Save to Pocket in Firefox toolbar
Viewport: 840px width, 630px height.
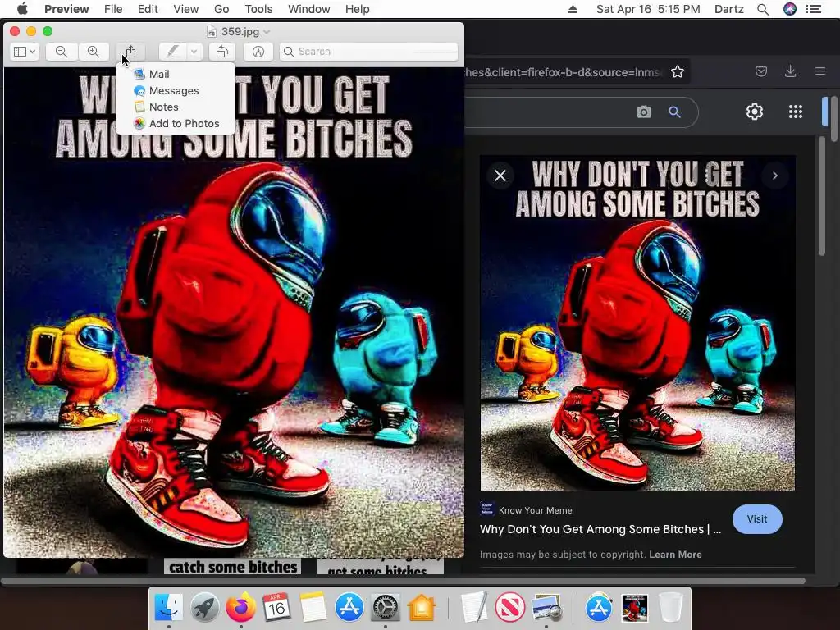pos(760,72)
